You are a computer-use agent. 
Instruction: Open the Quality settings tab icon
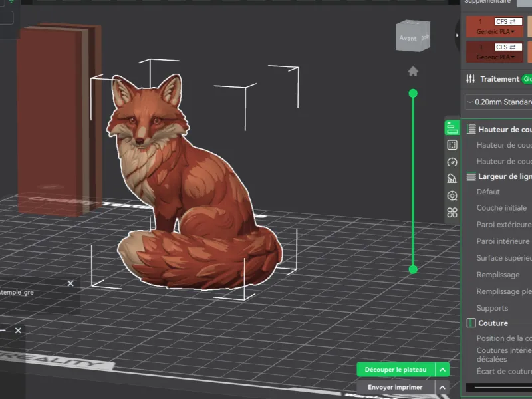click(452, 128)
